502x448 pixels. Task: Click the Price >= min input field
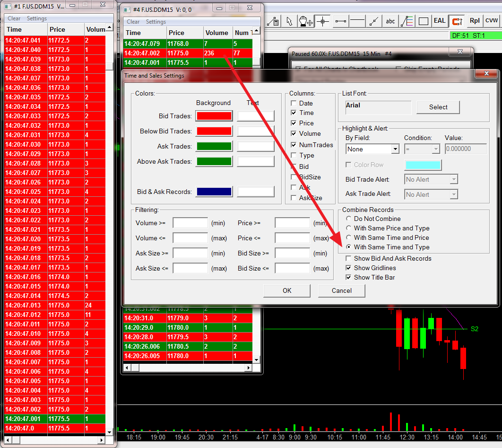point(292,223)
